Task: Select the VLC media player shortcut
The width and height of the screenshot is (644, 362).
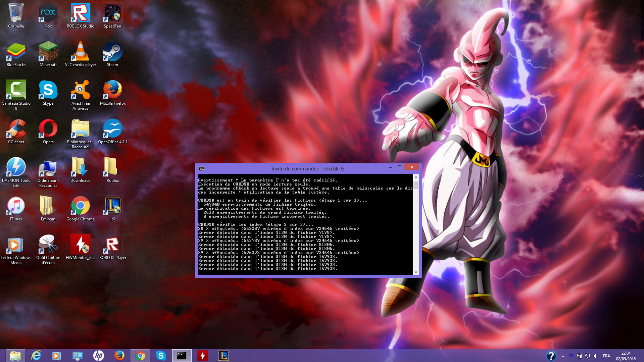Action: [x=80, y=54]
